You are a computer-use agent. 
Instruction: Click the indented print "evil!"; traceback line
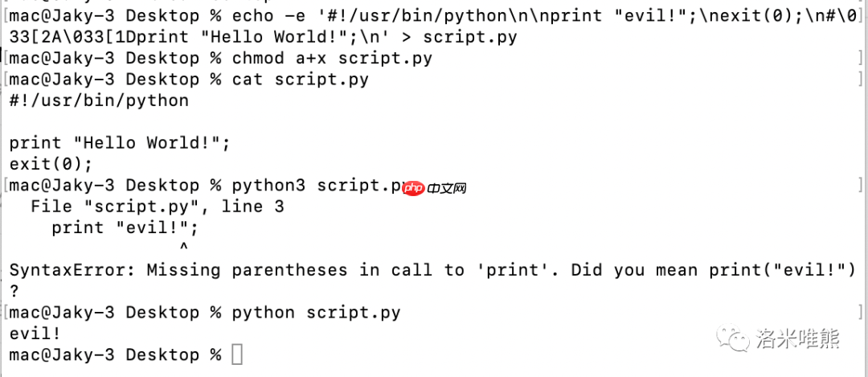click(x=125, y=227)
